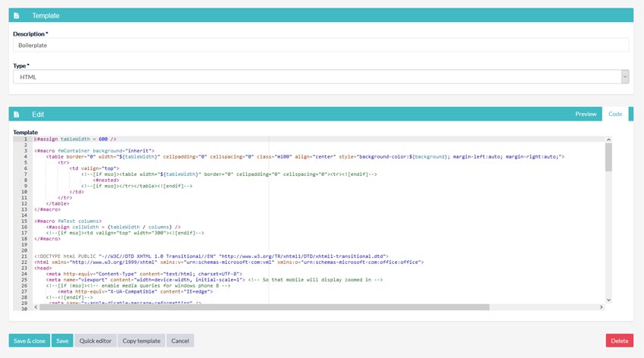Click the DOCTYPE html declaration line
The width and height of the screenshot is (644, 358).
(x=211, y=256)
